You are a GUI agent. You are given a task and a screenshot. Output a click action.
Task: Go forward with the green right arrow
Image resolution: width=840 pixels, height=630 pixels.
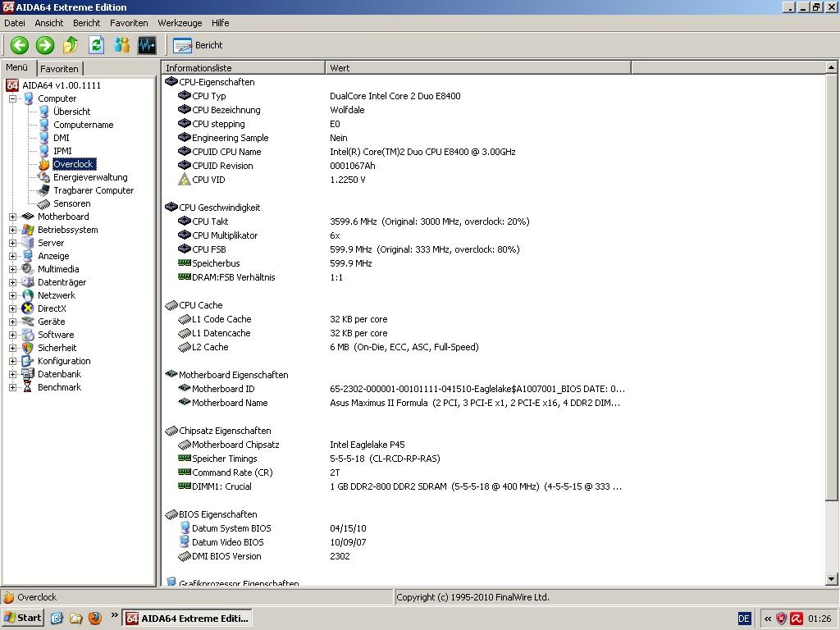45,45
